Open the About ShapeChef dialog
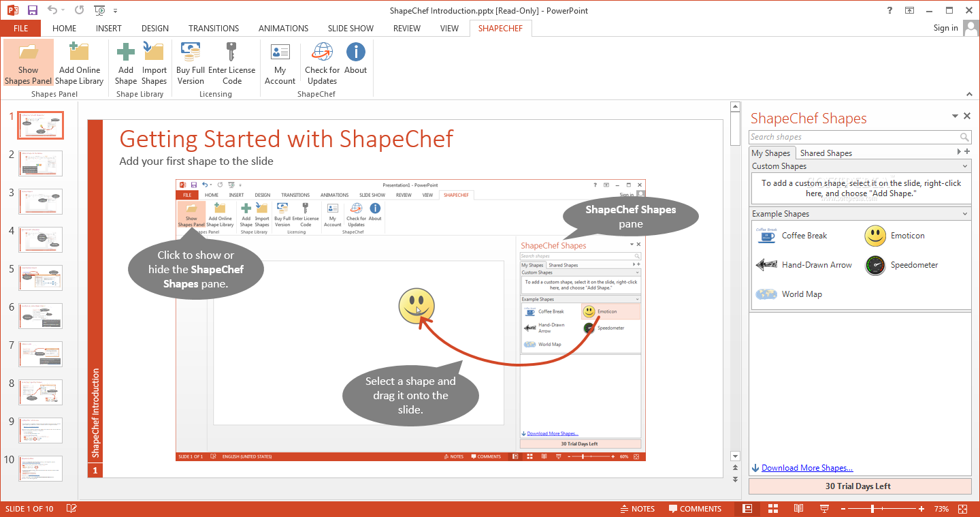980x517 pixels. pyautogui.click(x=356, y=59)
